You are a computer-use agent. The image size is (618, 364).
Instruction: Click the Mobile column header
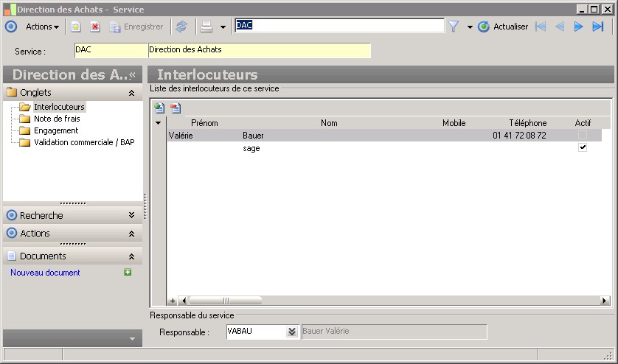pos(454,123)
